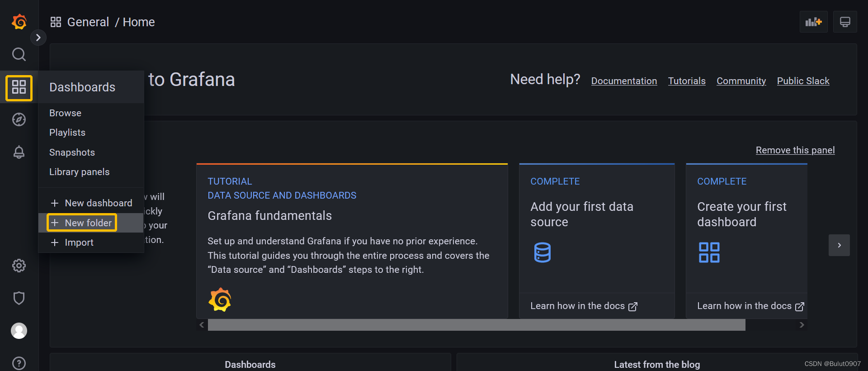Choose Import menu entry
The image size is (868, 371).
pyautogui.click(x=91, y=243)
